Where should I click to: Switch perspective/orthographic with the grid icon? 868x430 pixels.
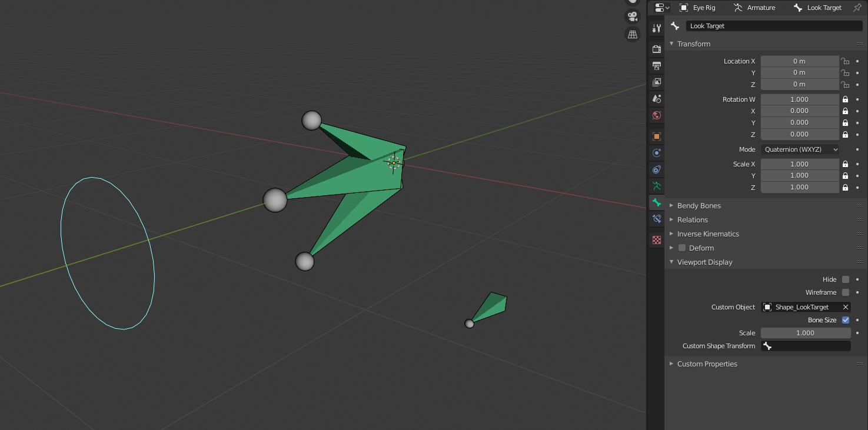(x=632, y=34)
